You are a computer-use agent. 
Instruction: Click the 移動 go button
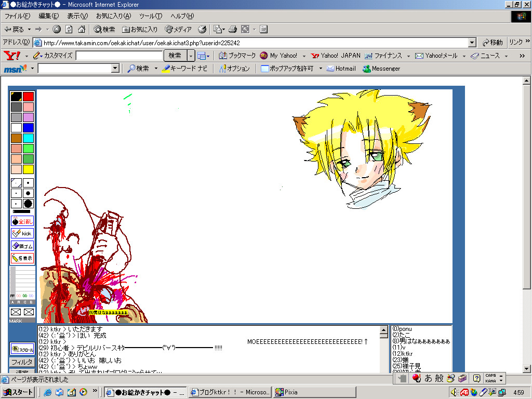click(493, 43)
